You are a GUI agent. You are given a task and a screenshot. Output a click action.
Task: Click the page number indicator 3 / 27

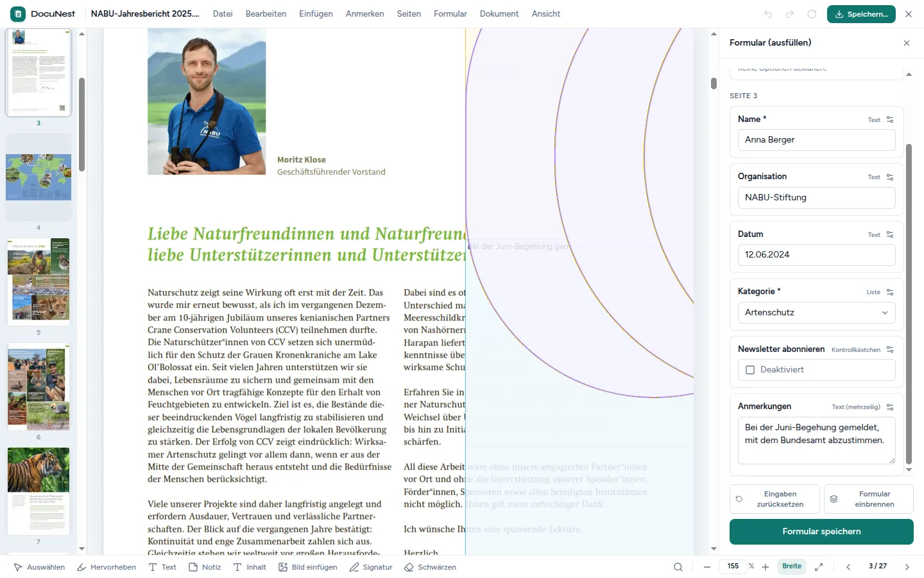pyautogui.click(x=878, y=566)
